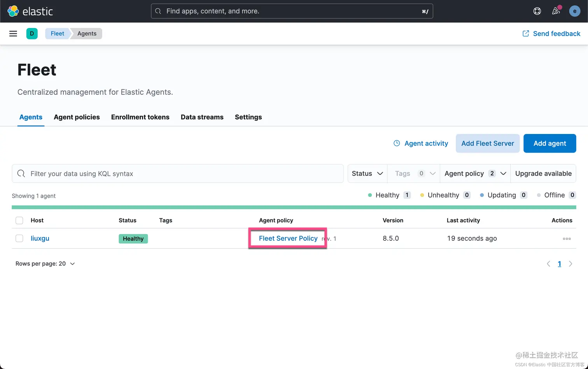Viewport: 588px width, 369px height.
Task: Open actions menu for liuxgu row
Action: [x=567, y=238]
